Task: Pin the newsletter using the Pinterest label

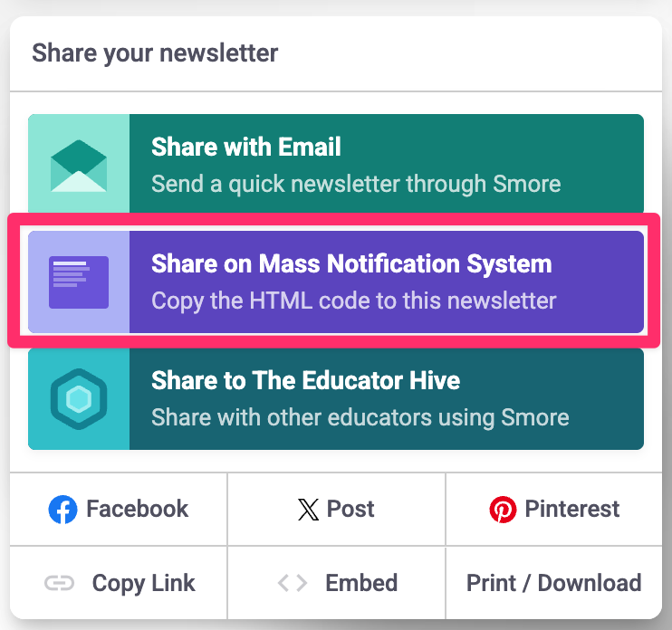Action: (572, 509)
